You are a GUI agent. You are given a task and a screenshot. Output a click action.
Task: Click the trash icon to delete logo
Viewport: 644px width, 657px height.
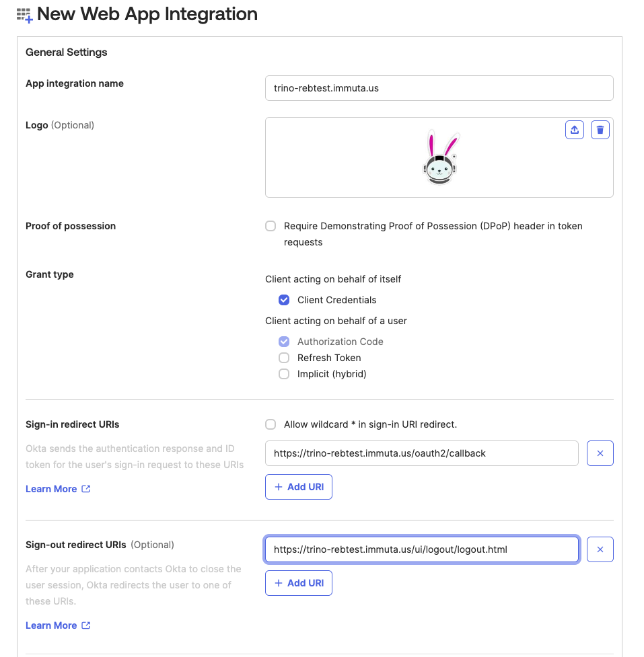(x=600, y=130)
